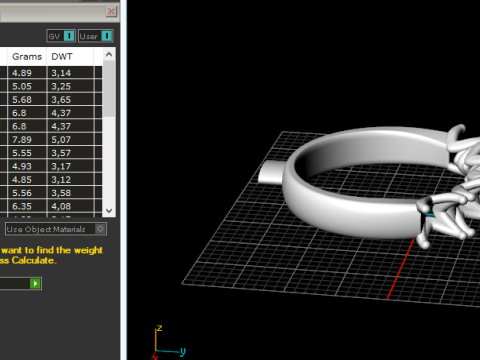Select the 5.55 grams cell
Viewport: 480px width, 360px height.
pyautogui.click(x=27, y=153)
